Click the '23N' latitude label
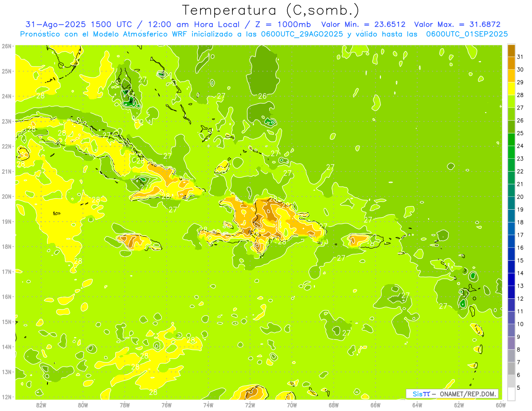Image resolution: width=532 pixels, height=411 pixels. (x=7, y=121)
